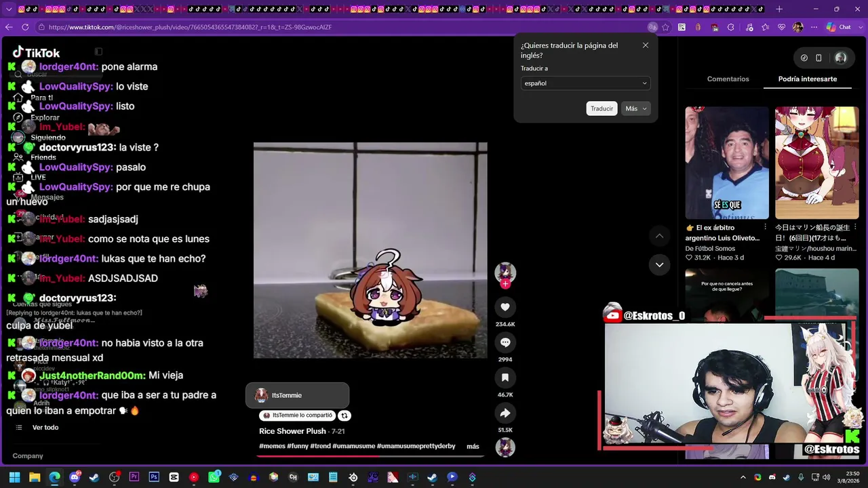Open the spinning sound disc avatar

pos(505,447)
